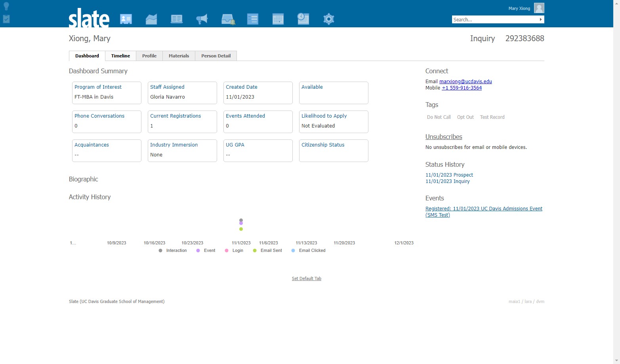
Task: Toggle the Do Not Call tag
Action: [x=439, y=117]
